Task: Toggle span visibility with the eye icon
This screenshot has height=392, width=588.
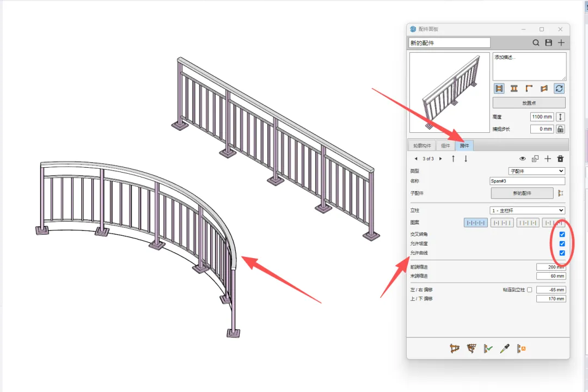Action: 522,158
